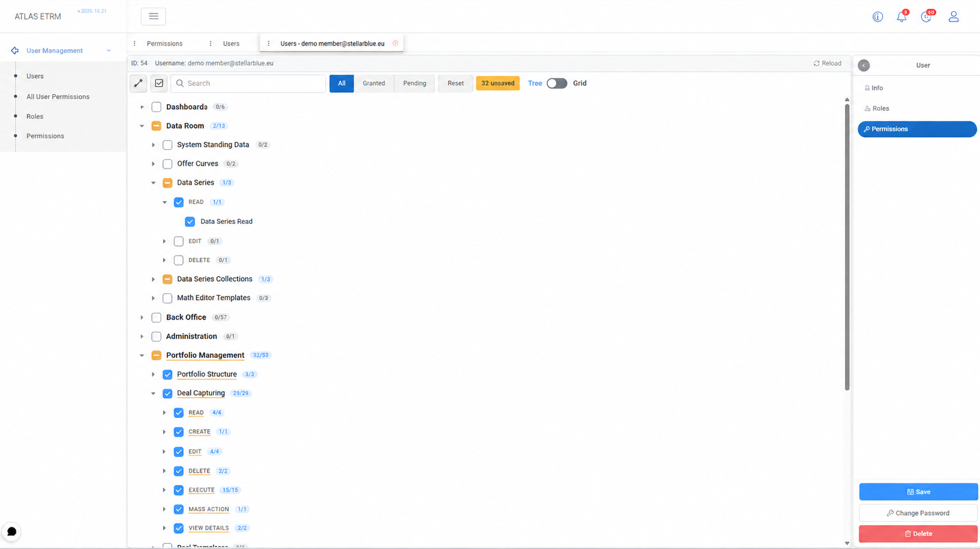Check the Back Office checkbox
The width and height of the screenshot is (980, 549).
[x=156, y=317]
